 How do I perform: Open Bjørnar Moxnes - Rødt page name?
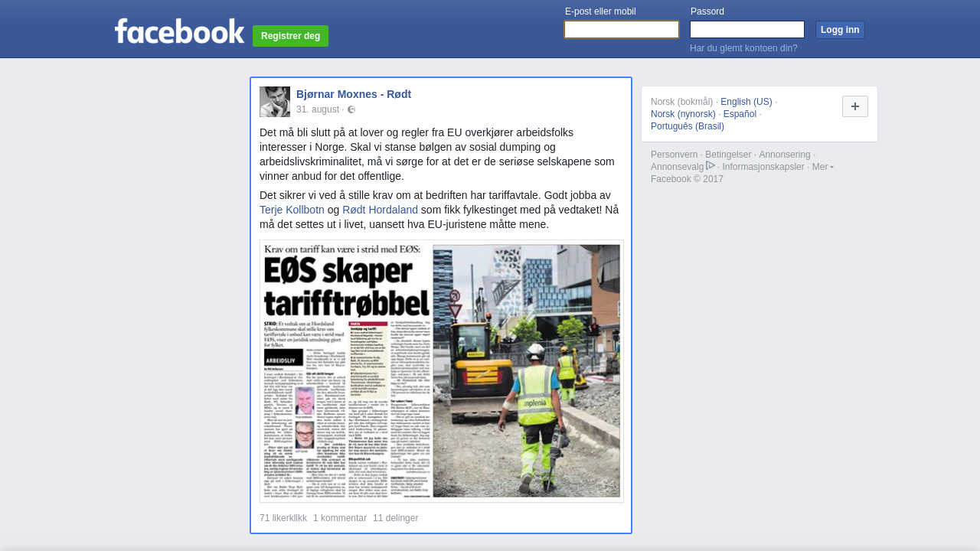(354, 94)
